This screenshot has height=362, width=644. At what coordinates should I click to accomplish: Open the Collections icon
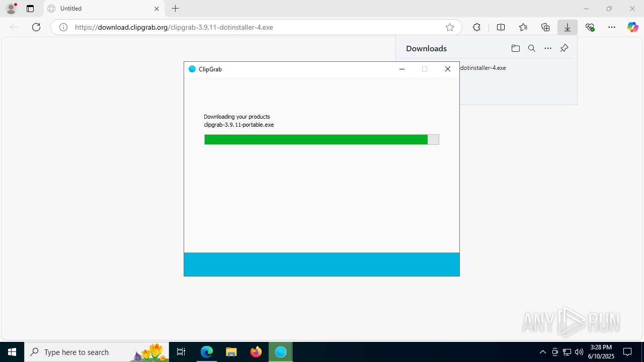tap(545, 27)
